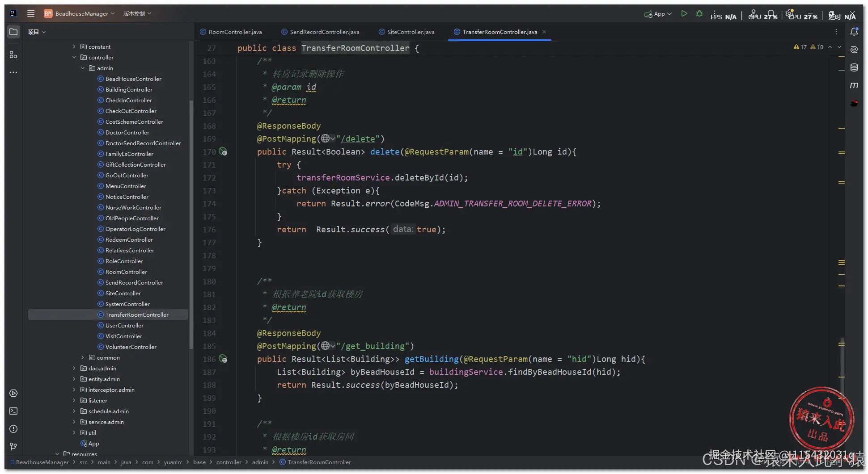
Task: Switch to the SendRecordController.java tab
Action: (320, 32)
